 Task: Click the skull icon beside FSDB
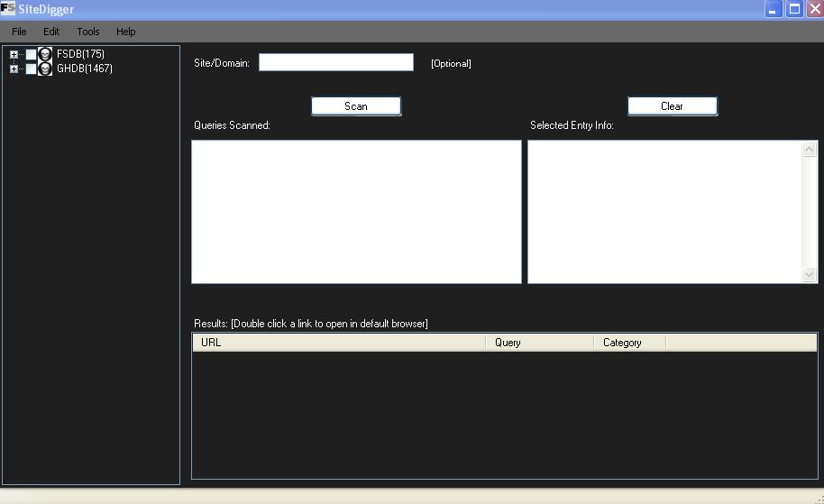45,54
